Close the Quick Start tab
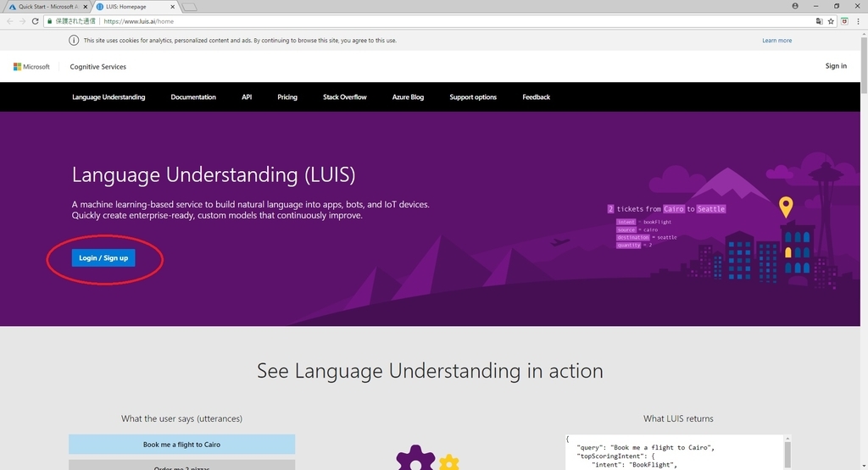The height and width of the screenshot is (470, 868). (86, 7)
